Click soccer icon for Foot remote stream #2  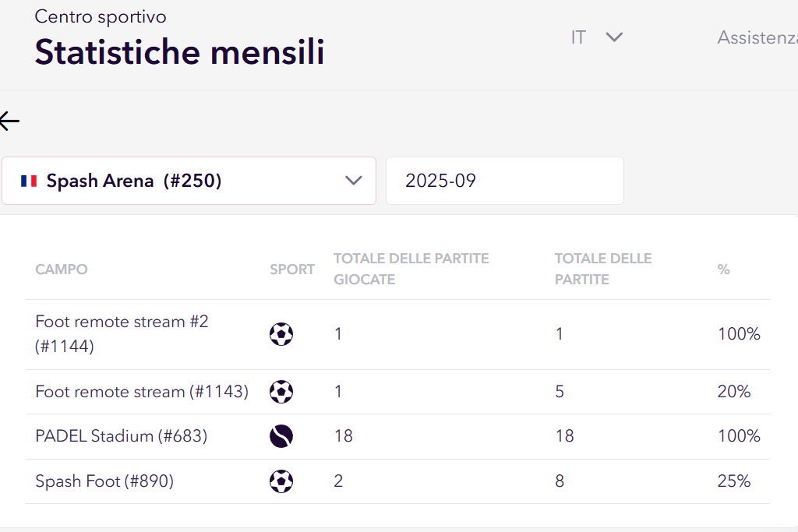click(281, 334)
